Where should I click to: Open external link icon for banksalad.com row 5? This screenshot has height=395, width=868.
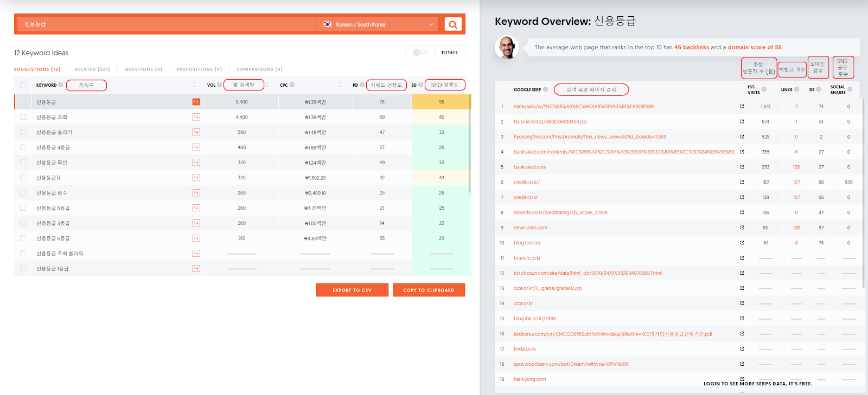742,167
